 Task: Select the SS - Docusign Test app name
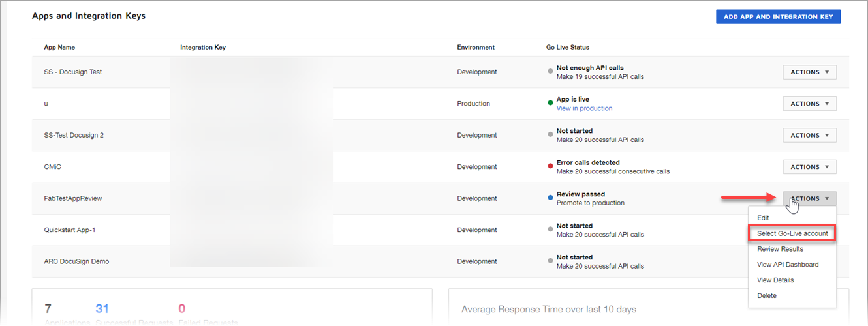pos(73,72)
